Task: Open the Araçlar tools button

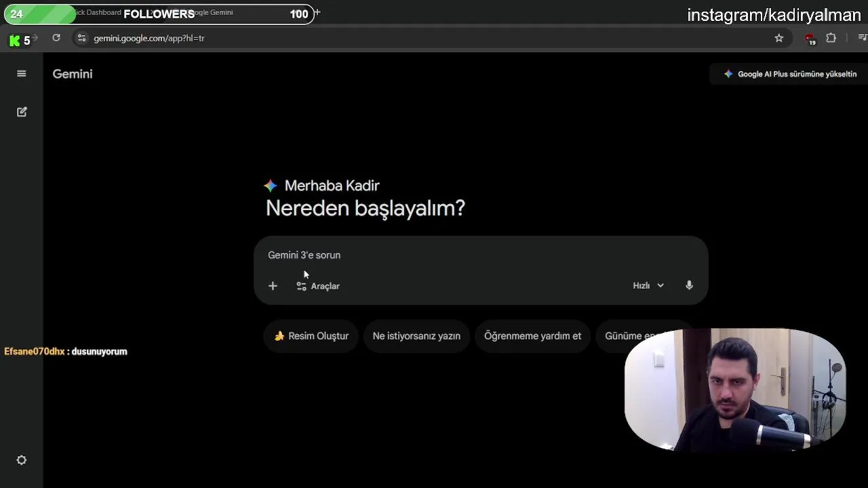Action: 318,286
